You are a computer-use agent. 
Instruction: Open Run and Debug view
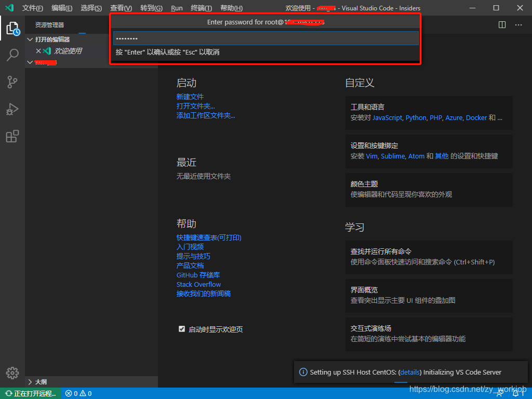(12, 109)
